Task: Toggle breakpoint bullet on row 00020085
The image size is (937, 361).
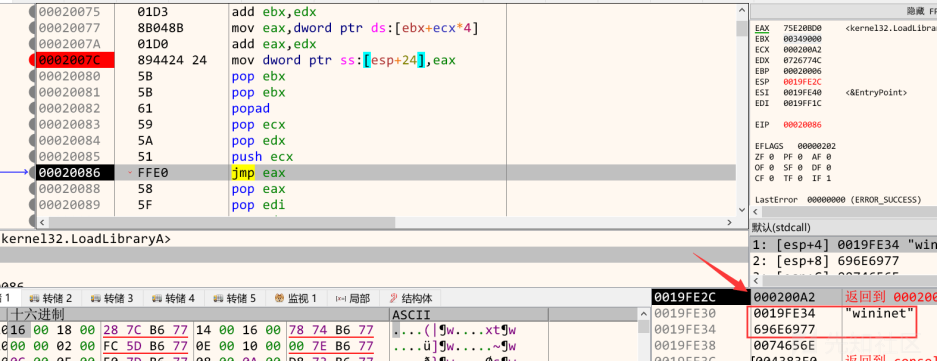Action: pyautogui.click(x=32, y=157)
